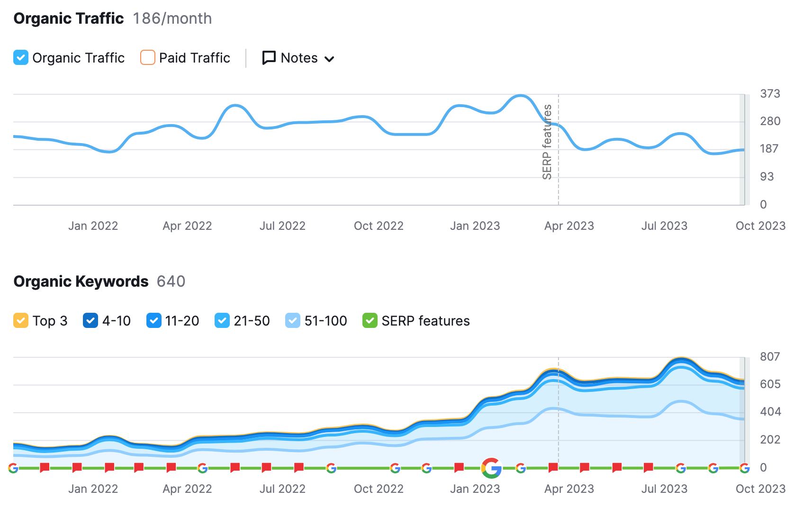The image size is (812, 508).
Task: Click the vertical SERP features note line in traffic chart
Action: pos(559,150)
